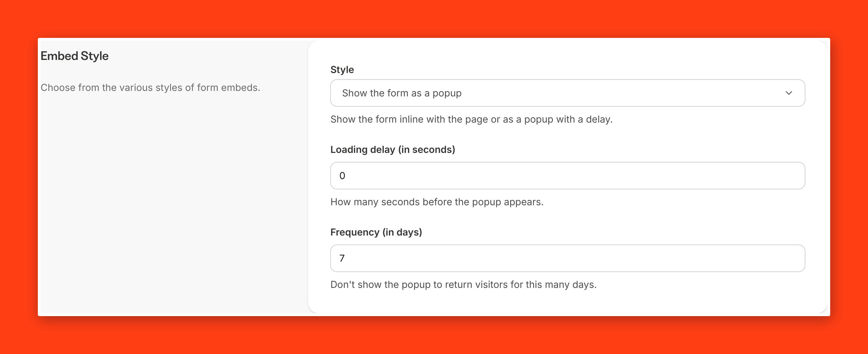Click the "Loading delay (in seconds)" label

click(x=393, y=149)
